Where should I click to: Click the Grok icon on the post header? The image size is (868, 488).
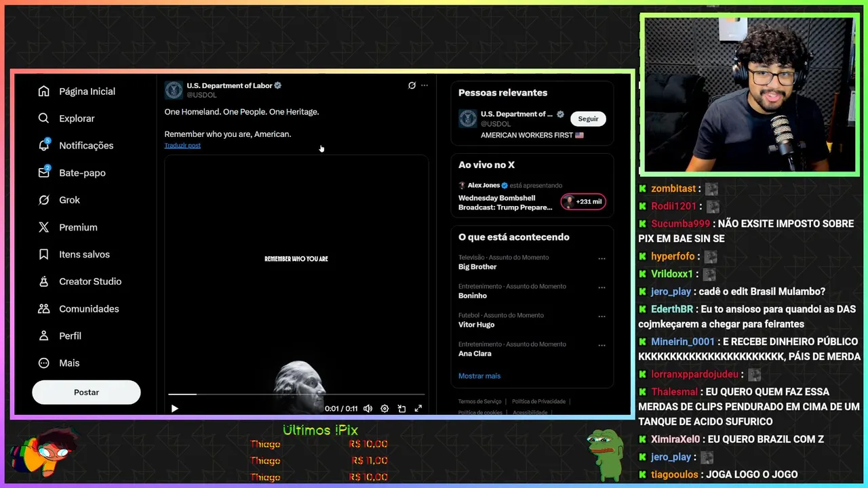[412, 85]
